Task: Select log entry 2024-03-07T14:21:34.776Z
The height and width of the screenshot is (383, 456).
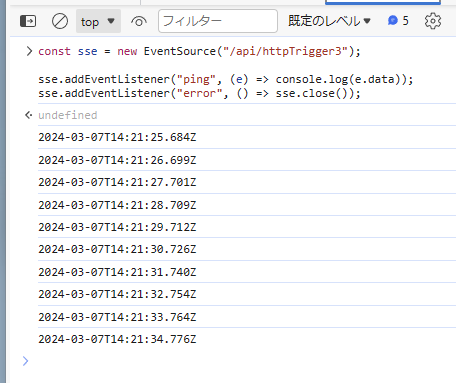Action: (117, 339)
